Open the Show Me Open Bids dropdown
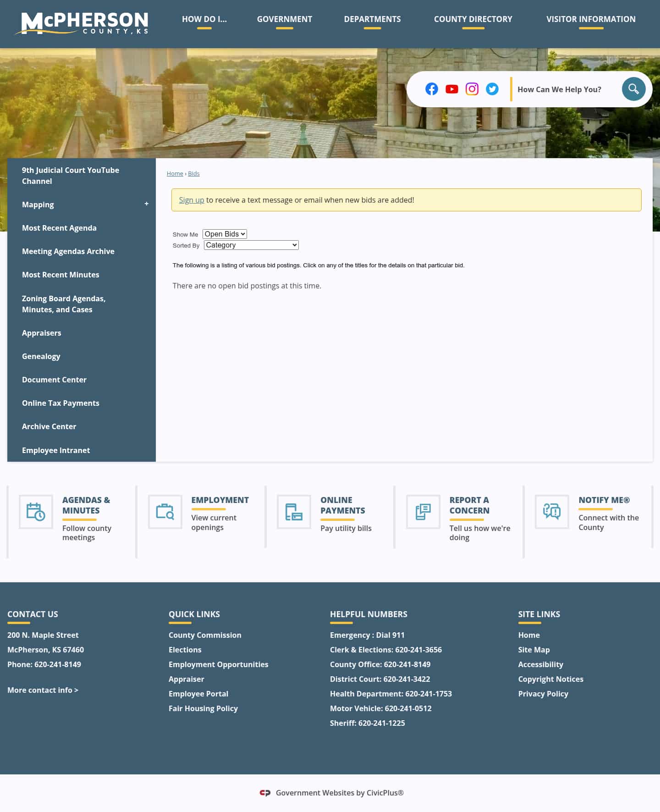The width and height of the screenshot is (660, 812). click(x=225, y=234)
